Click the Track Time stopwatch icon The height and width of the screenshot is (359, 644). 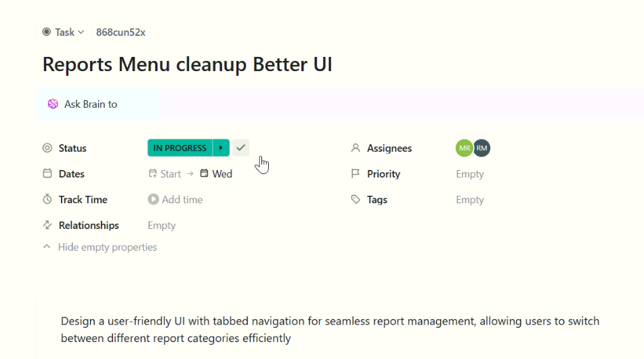[x=47, y=200]
